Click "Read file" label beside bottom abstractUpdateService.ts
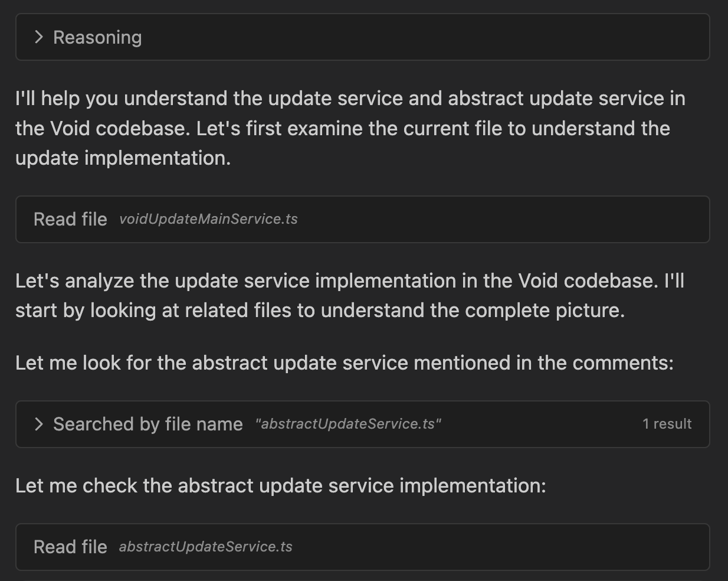Screen dimensions: 728x581 [x=70, y=547]
